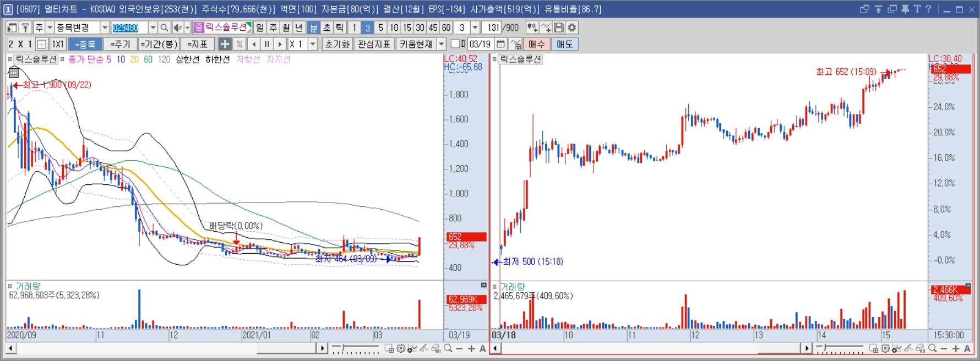
Task: Expand the 키움현재 dropdown arrow
Action: pos(442,44)
